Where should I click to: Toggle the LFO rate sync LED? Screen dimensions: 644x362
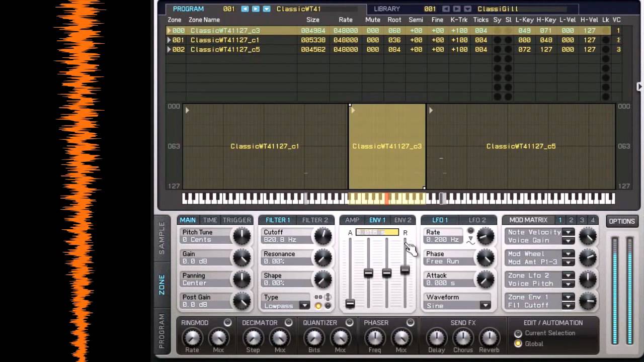[470, 231]
